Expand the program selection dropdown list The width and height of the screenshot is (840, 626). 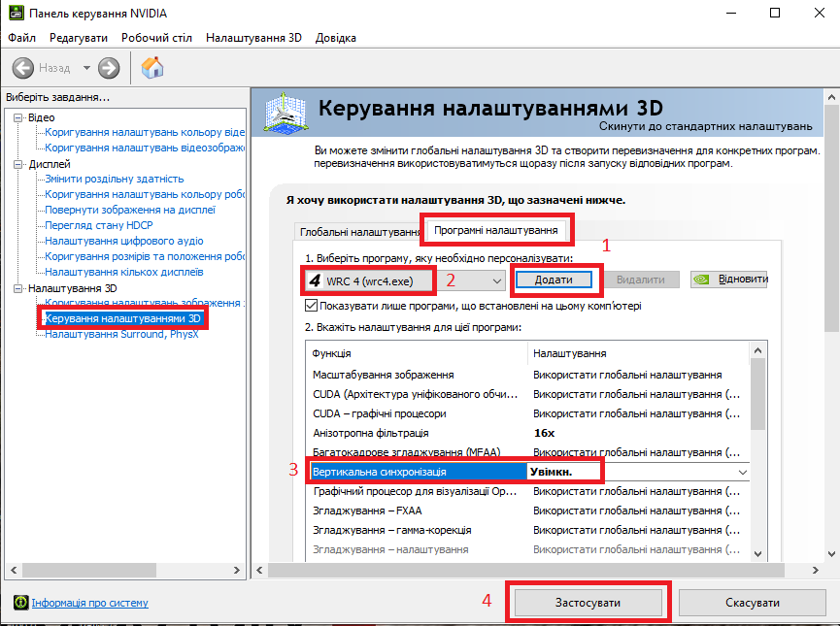pyautogui.click(x=497, y=280)
